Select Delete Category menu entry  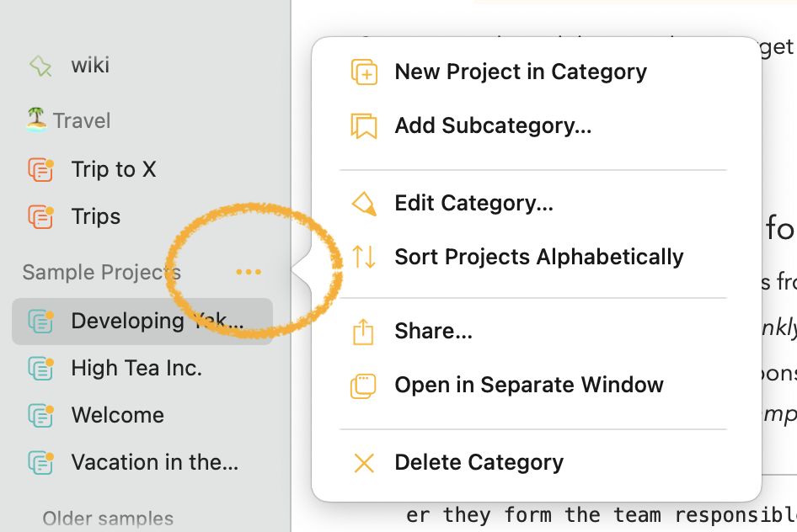(479, 463)
